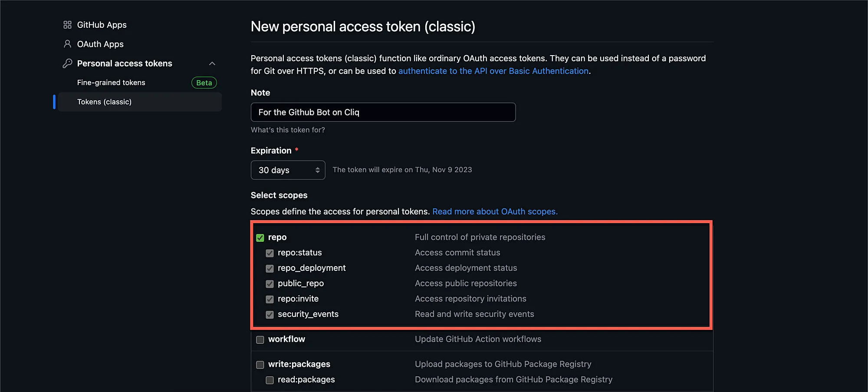
Task: Open GitHub Apps sidebar item
Action: point(102,25)
